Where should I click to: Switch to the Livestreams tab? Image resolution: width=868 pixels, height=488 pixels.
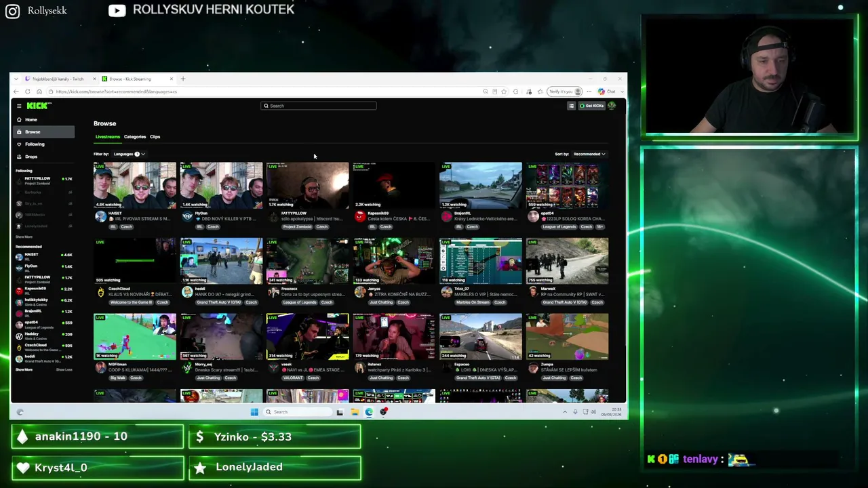click(107, 137)
